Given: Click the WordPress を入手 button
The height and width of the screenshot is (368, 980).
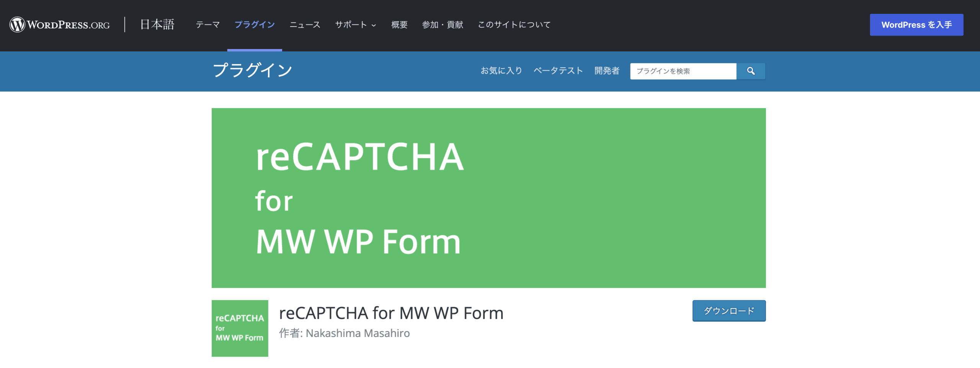Looking at the screenshot, I should pos(916,24).
